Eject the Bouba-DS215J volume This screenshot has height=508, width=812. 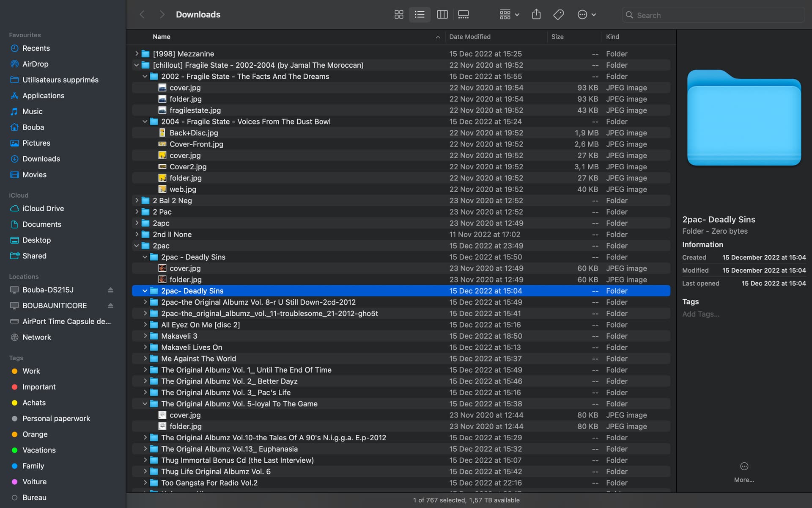(110, 290)
